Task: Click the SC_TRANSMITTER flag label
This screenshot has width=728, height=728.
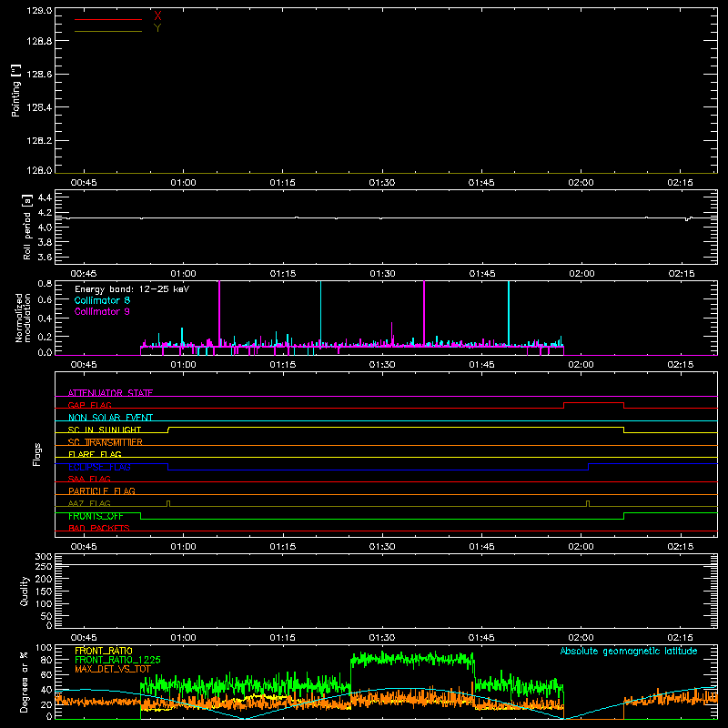Action: click(x=106, y=442)
